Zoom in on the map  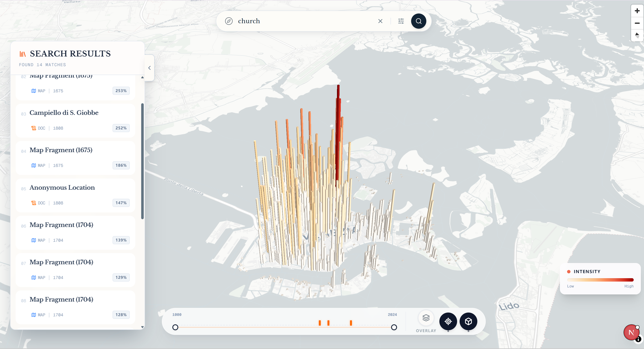click(x=637, y=11)
